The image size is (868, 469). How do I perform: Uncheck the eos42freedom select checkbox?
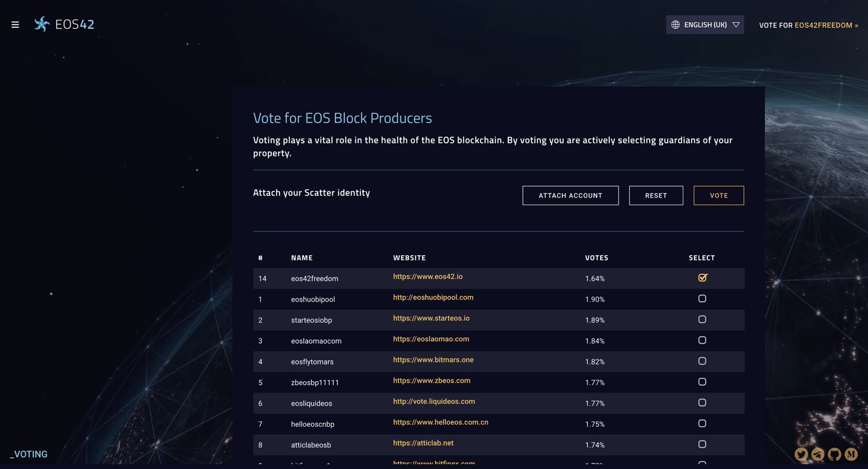tap(703, 278)
